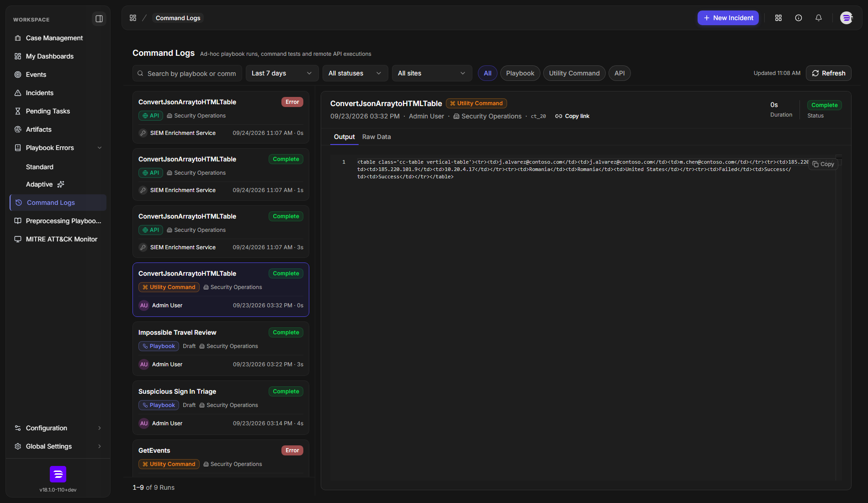Copy the output code with the Copy icon

click(x=823, y=164)
